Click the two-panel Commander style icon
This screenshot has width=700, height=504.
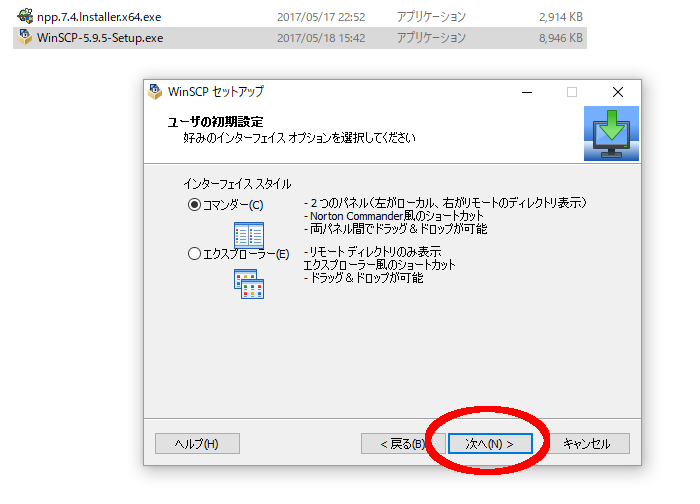[x=248, y=235]
